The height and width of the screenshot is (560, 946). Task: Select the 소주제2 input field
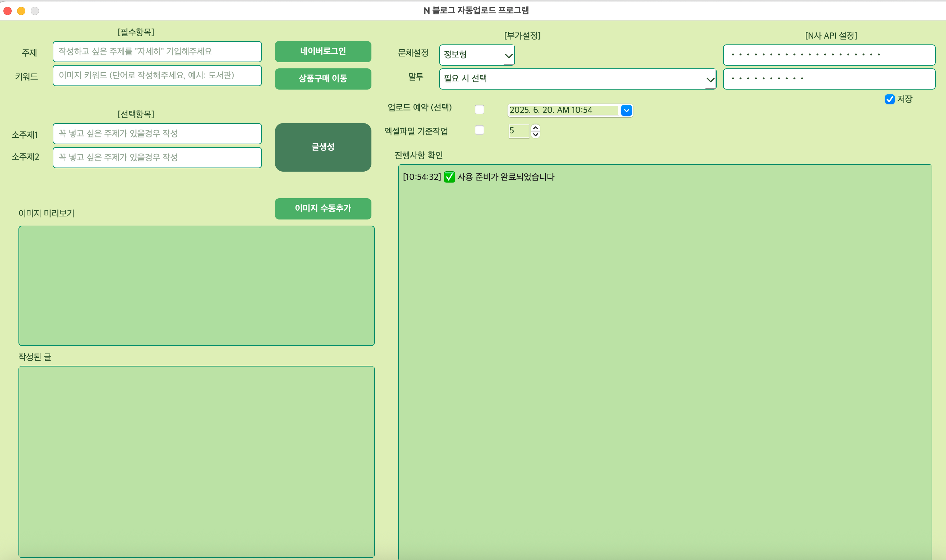pyautogui.click(x=157, y=157)
